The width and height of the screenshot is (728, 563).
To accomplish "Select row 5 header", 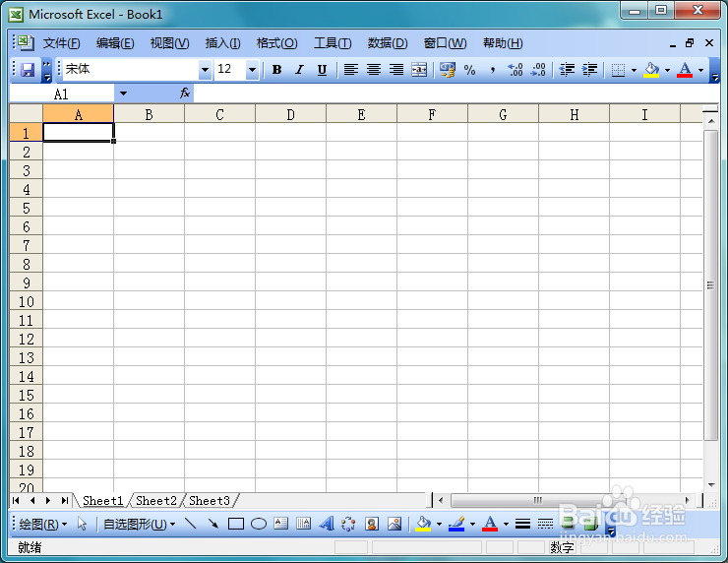I will [26, 208].
